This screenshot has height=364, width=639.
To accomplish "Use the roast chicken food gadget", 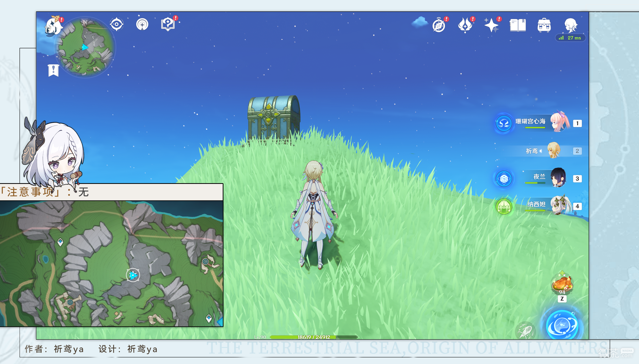I will (x=562, y=283).
